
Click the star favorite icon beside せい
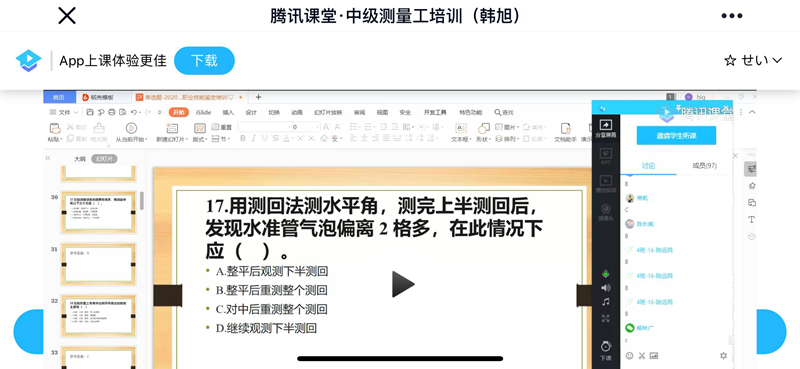tap(730, 61)
